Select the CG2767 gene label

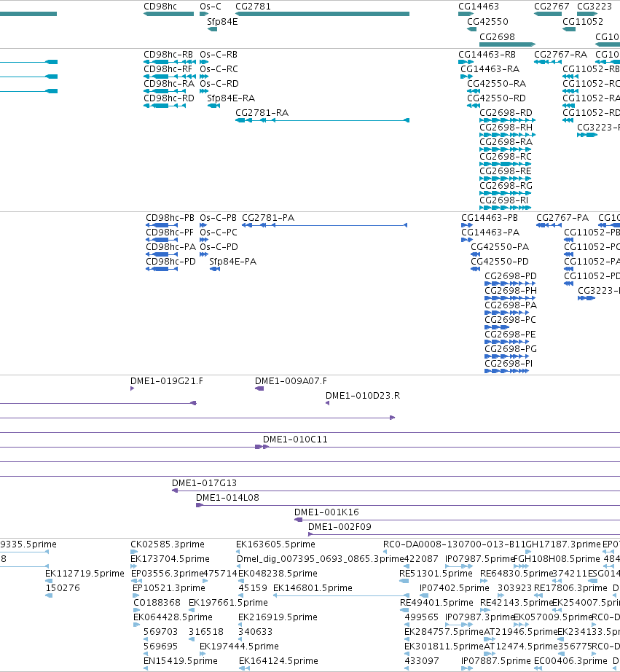pos(552,7)
